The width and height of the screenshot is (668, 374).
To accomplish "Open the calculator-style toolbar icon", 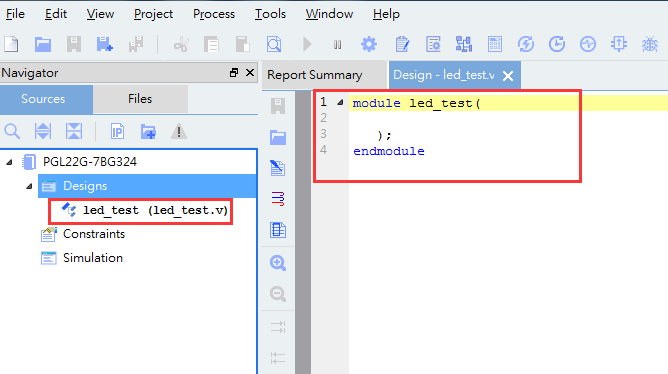I will (495, 44).
